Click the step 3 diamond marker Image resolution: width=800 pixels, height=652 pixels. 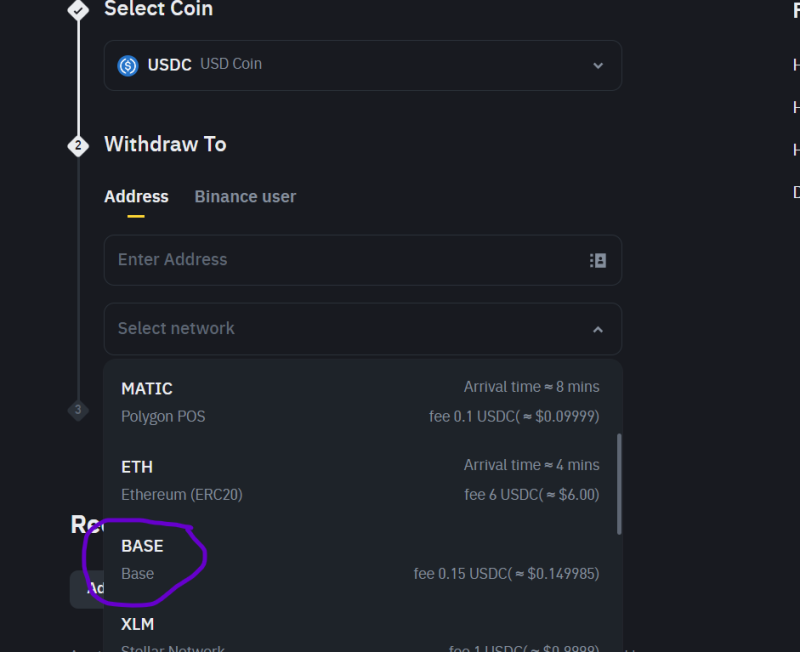pos(78,410)
